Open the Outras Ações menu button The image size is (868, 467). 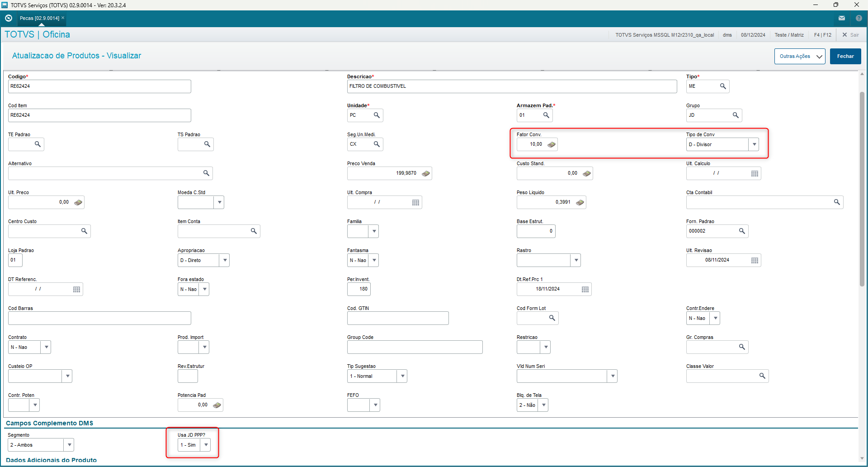(x=800, y=57)
